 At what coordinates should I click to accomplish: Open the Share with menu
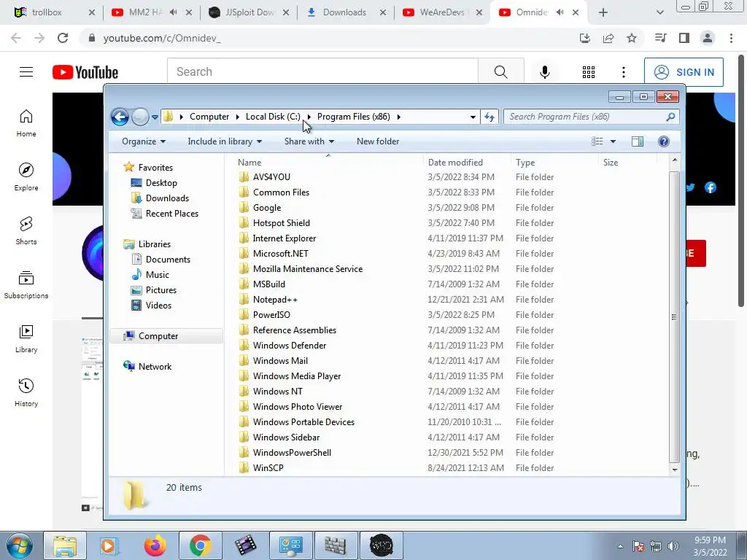309,141
